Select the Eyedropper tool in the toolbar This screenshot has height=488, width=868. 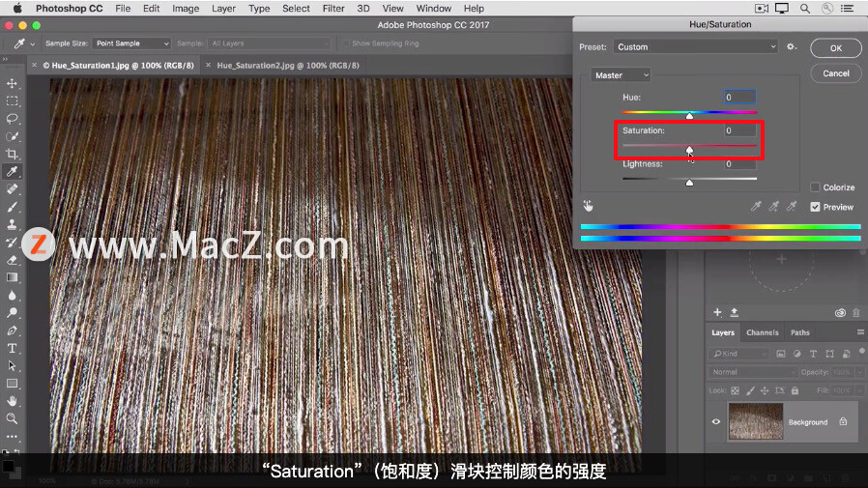coord(12,171)
